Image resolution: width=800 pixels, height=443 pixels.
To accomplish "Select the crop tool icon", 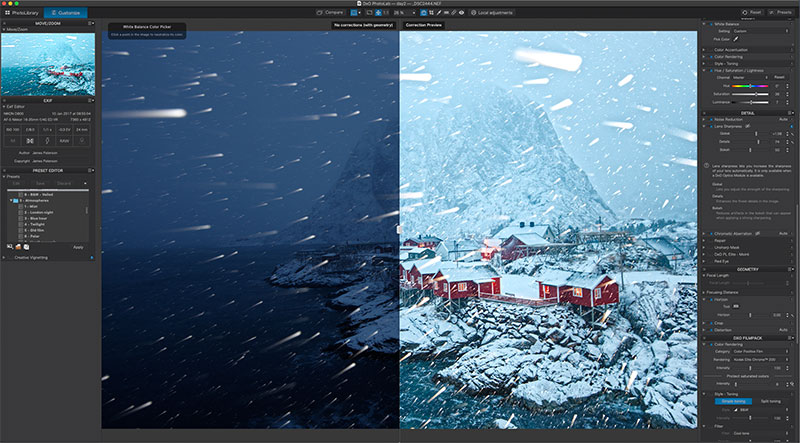I will [432, 12].
